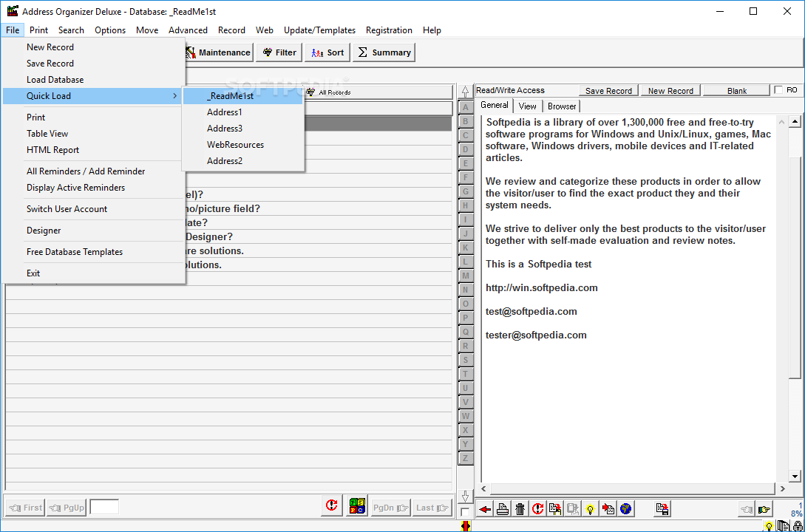805x532 pixels.
Task: Select _ReadMe1st in Quick Load submenu
Action: point(243,96)
